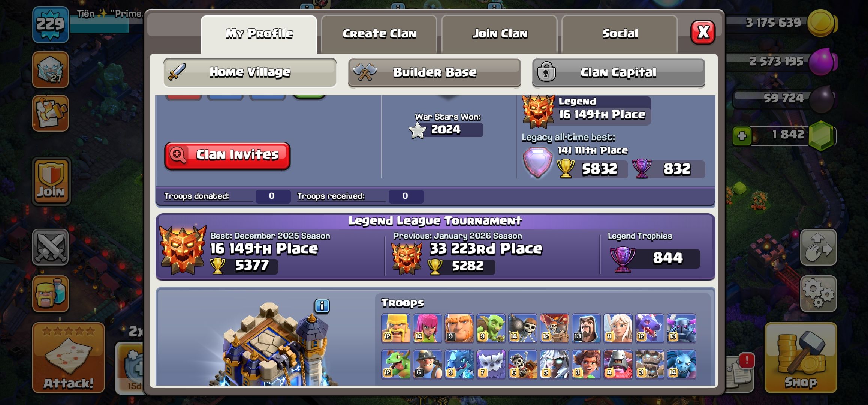Switch to the Create Clan tab
Viewport: 868px width, 405px height.
pos(379,34)
